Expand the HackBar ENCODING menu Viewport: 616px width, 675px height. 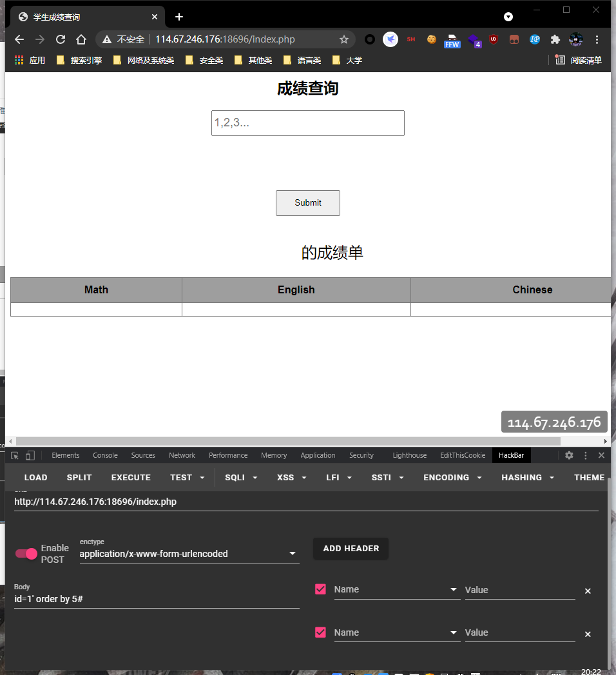452,478
